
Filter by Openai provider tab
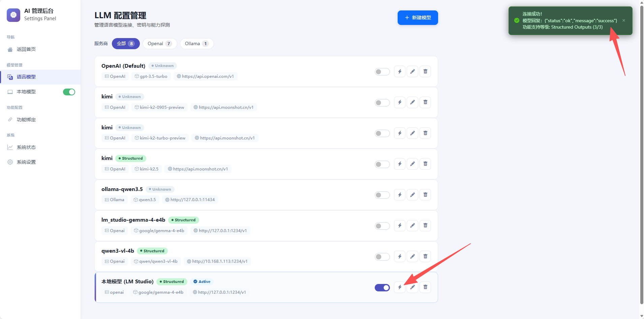click(x=160, y=44)
